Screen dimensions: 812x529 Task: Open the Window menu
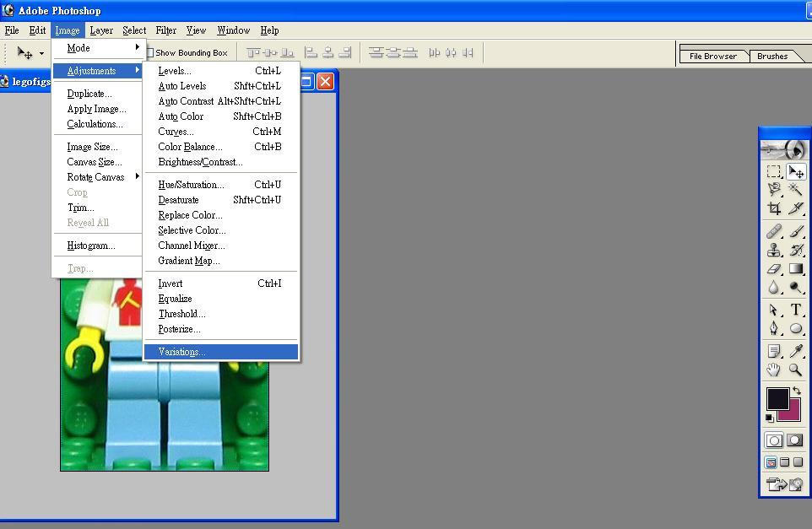234,30
